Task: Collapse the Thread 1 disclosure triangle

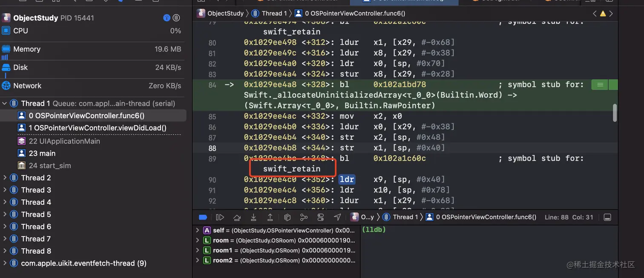Action: [5, 104]
